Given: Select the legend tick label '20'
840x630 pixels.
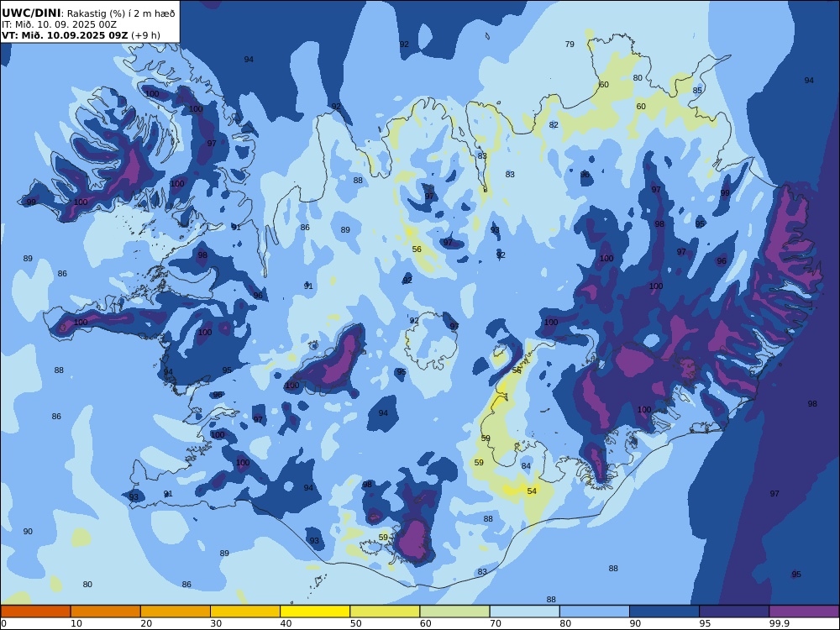Looking at the screenshot, I should coord(145,623).
